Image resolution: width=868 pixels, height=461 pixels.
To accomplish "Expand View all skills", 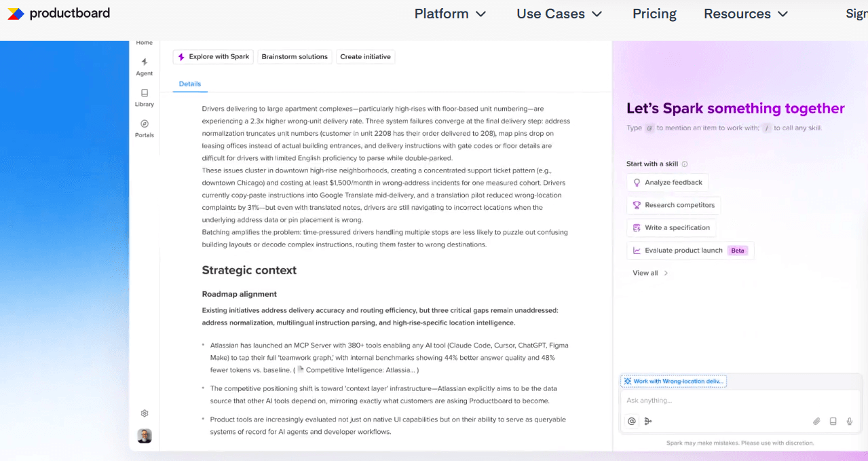I will [651, 273].
